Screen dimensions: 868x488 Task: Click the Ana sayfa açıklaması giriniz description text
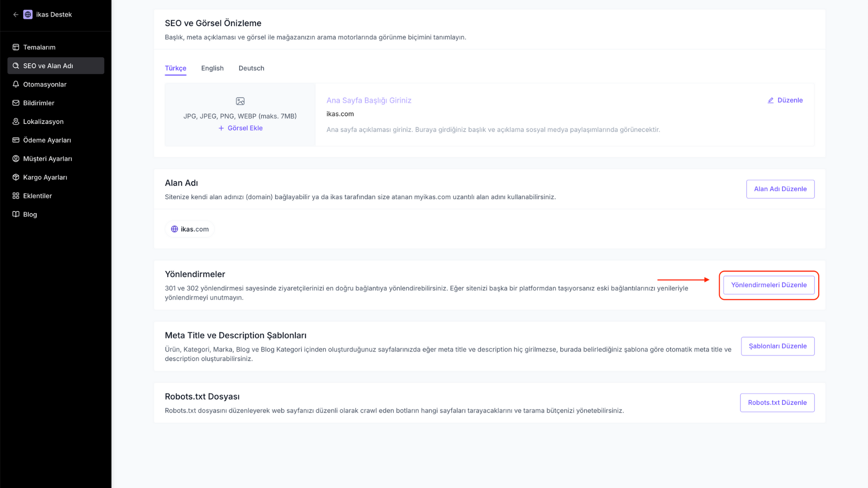(x=493, y=130)
